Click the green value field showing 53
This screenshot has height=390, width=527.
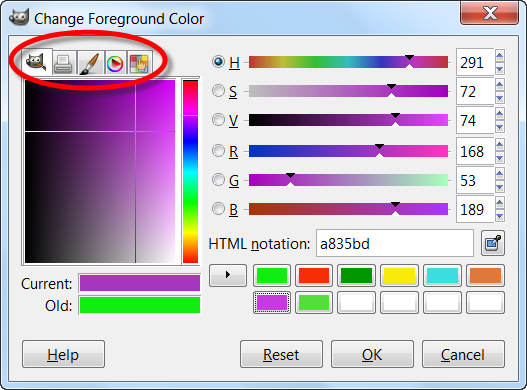[475, 180]
